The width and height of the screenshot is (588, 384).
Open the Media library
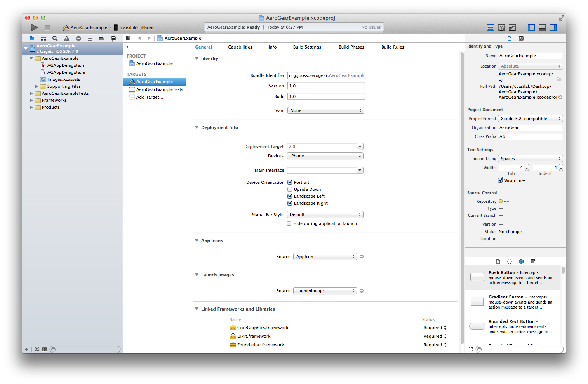pyautogui.click(x=533, y=261)
